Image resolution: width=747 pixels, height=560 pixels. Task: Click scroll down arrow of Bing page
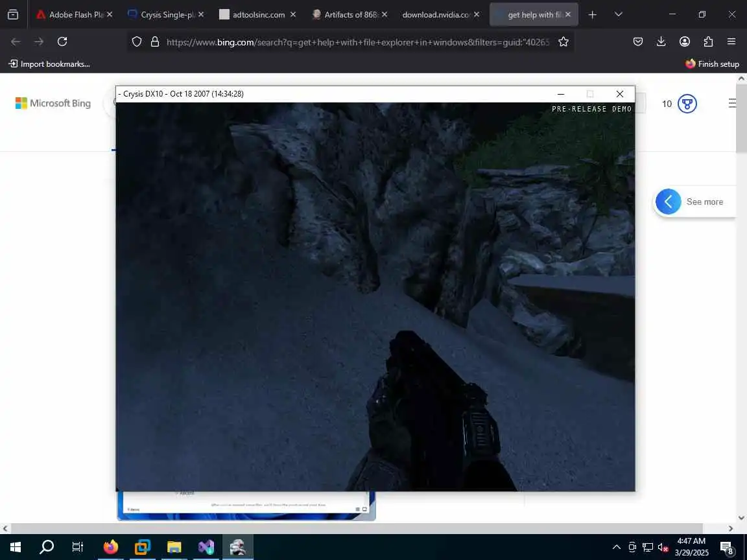[x=741, y=518]
